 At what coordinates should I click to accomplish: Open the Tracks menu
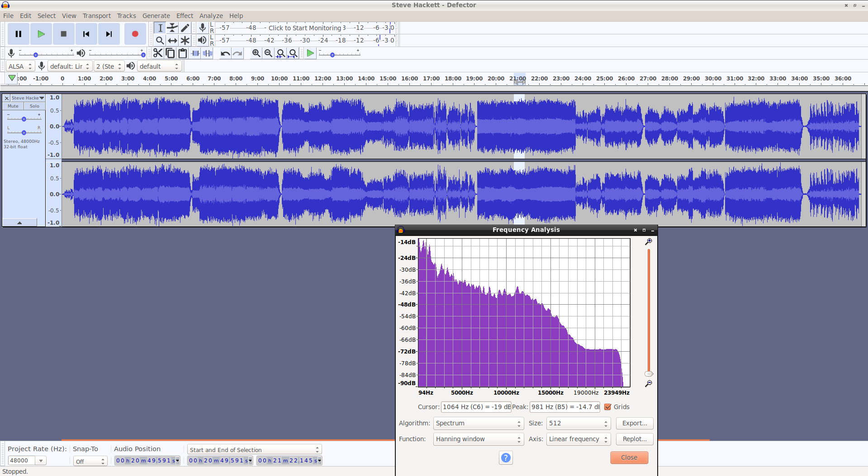pos(127,16)
